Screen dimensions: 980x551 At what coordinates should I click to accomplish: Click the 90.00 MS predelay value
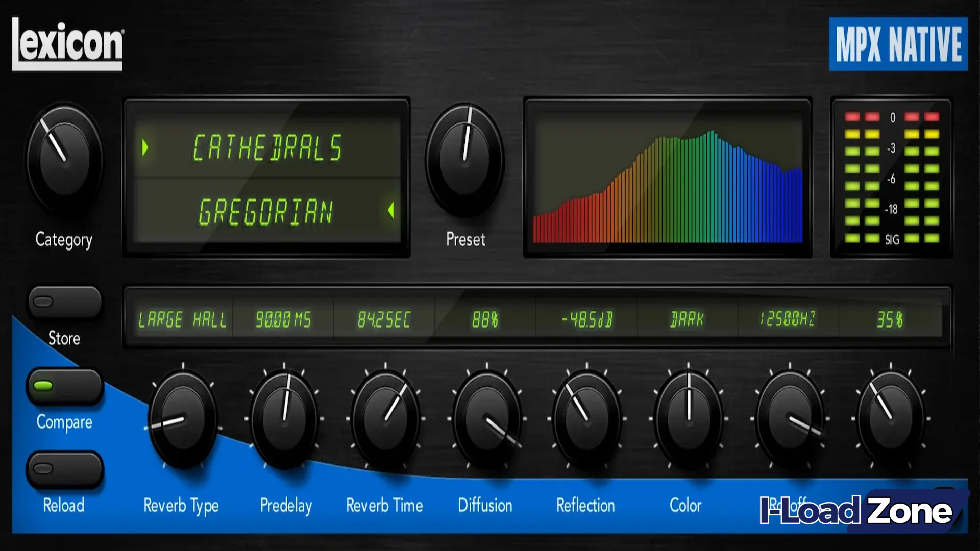[x=283, y=320]
